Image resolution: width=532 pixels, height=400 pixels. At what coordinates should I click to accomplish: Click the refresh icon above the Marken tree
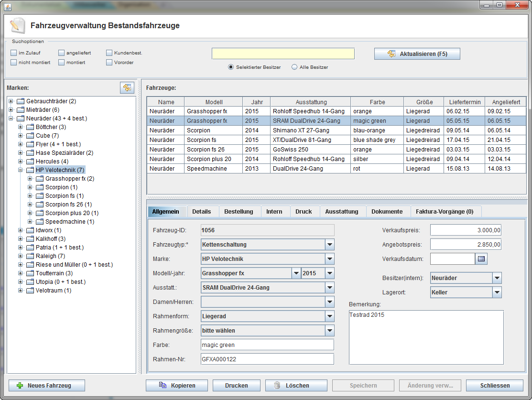[x=127, y=87]
